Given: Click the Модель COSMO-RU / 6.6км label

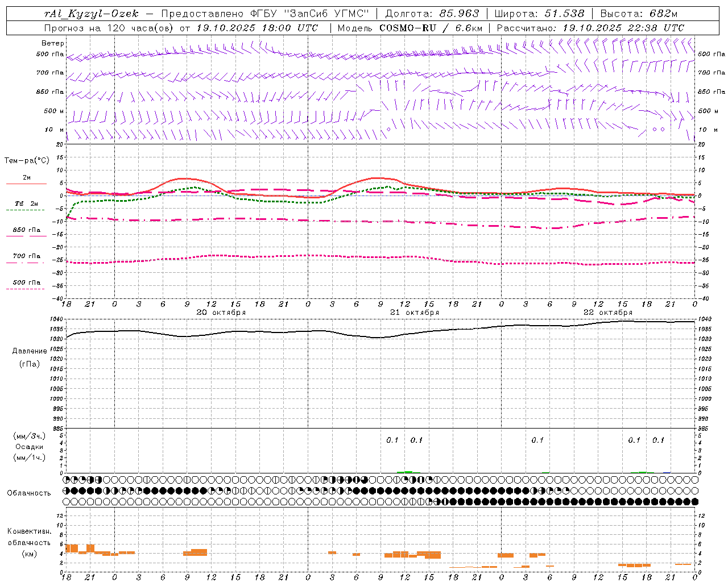Looking at the screenshot, I should [x=410, y=28].
